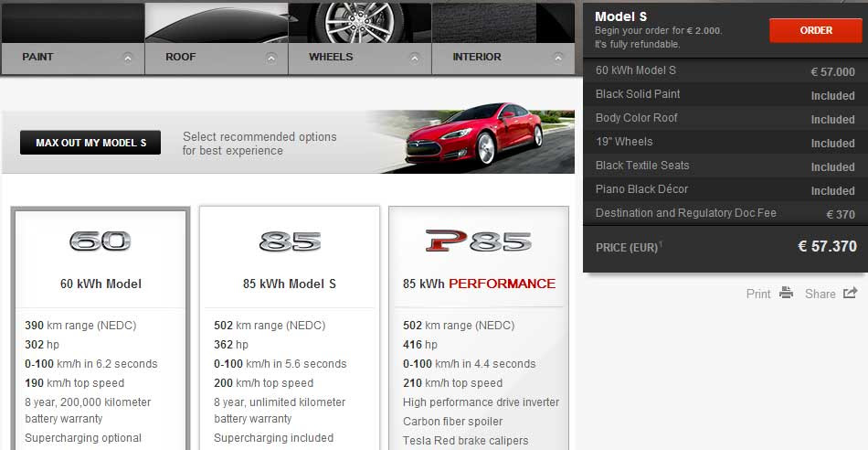Click the red ORDER button
Viewport: 868px width, 450px height.
[815, 30]
